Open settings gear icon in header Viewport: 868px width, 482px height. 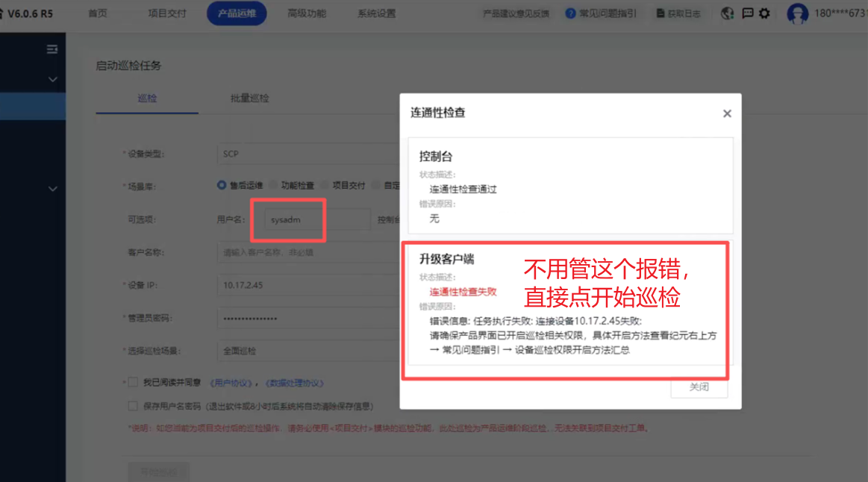pos(764,13)
